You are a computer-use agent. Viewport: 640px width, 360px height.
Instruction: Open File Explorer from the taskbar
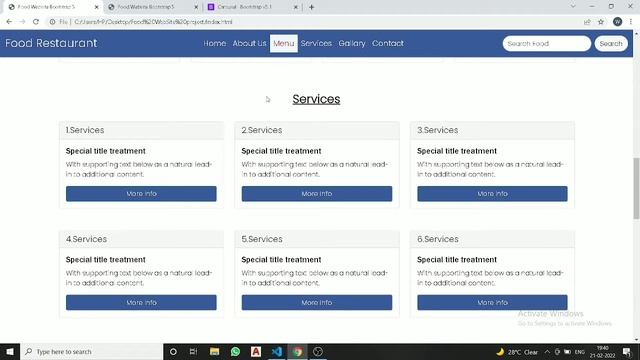[x=214, y=351]
